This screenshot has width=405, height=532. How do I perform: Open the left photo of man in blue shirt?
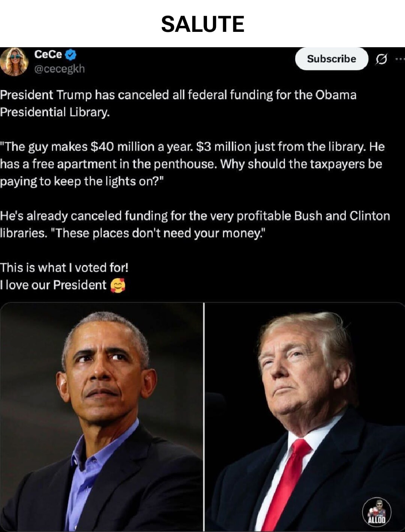(101, 417)
